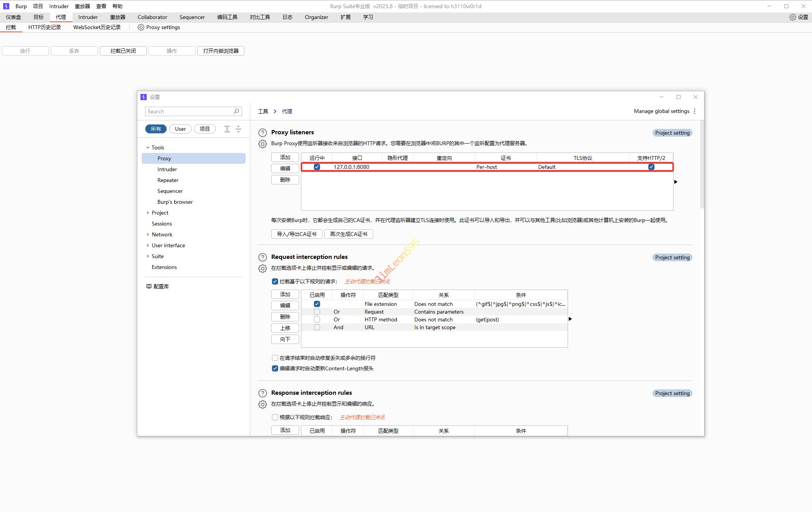Click the Proxy listeners help question-mark icon
Image resolution: width=812 pixels, height=512 pixels.
click(263, 132)
